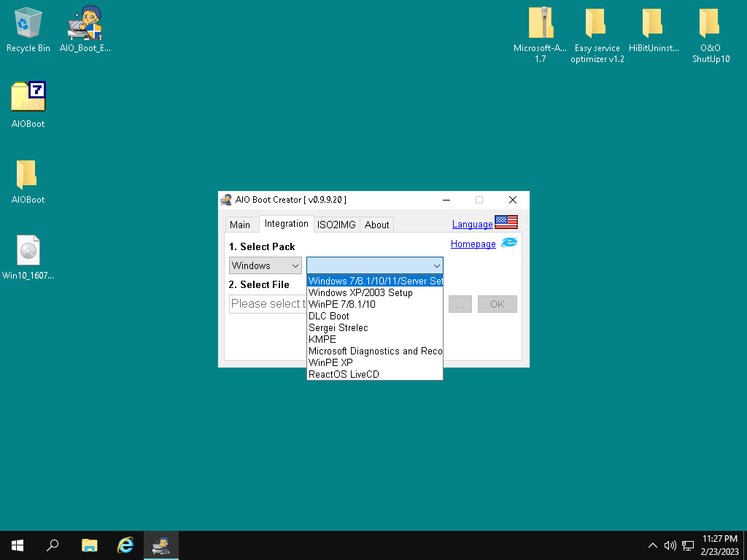Switch to the ISO2IMG tab
Image resolution: width=747 pixels, height=560 pixels.
tap(336, 225)
